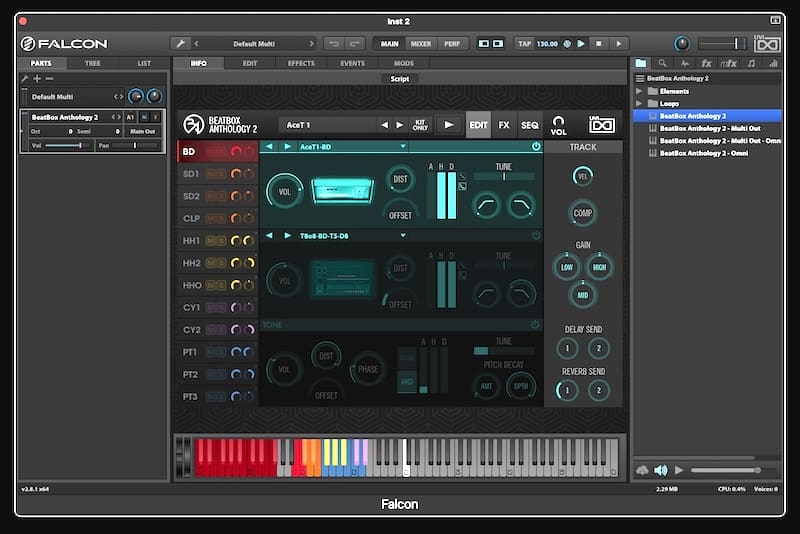The width and height of the screenshot is (800, 534).
Task: Adjust the part Pan slider
Action: (x=135, y=146)
